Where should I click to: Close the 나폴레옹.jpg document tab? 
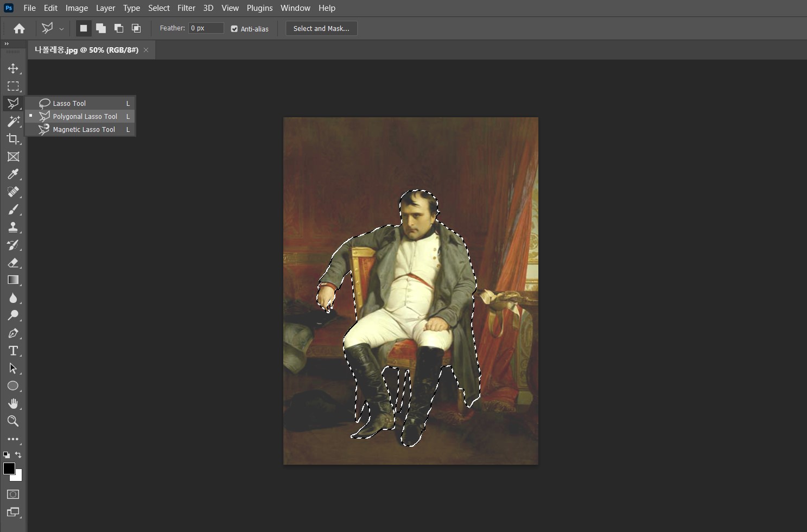click(x=146, y=50)
